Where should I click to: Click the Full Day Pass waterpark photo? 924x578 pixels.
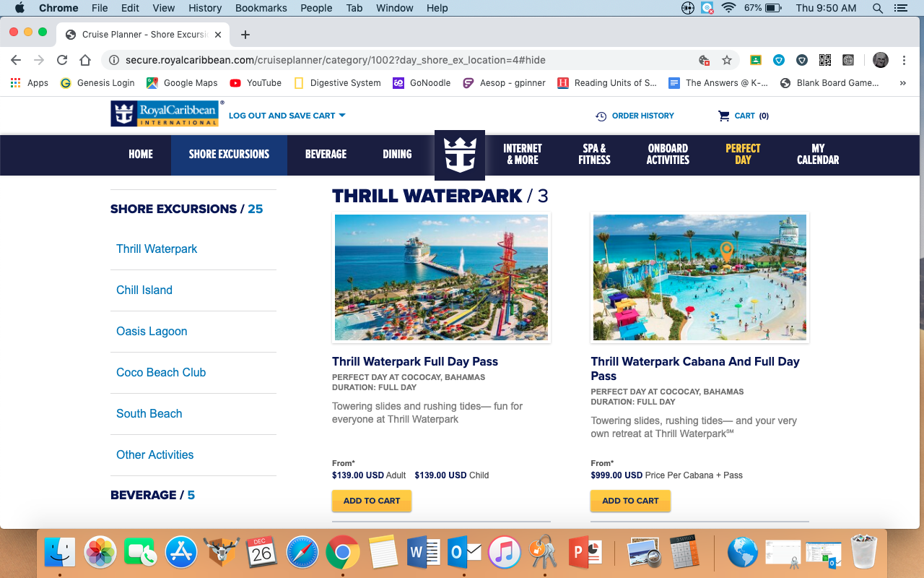tap(441, 277)
